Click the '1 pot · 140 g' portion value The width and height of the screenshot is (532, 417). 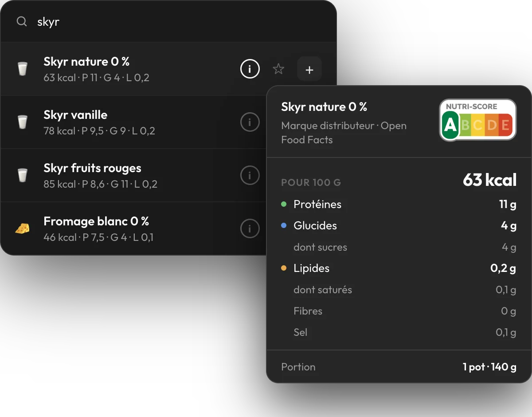[489, 367]
